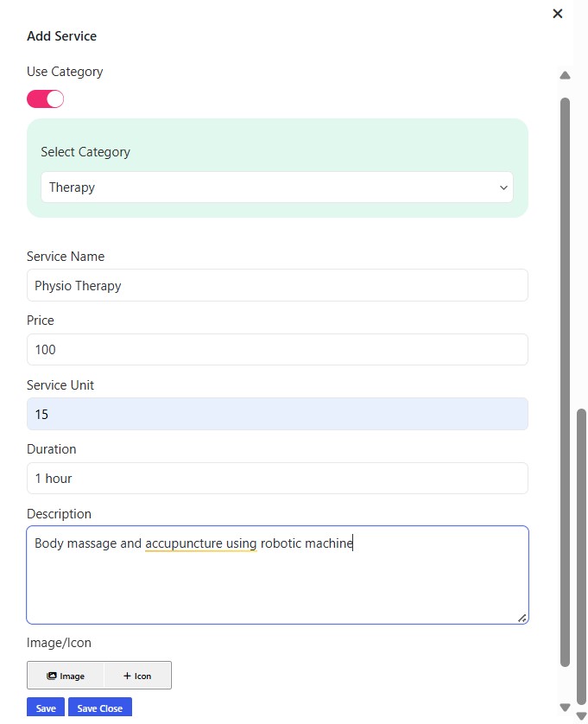Click the outer page scroll down arrow
This screenshot has height=724, width=588.
(x=581, y=716)
